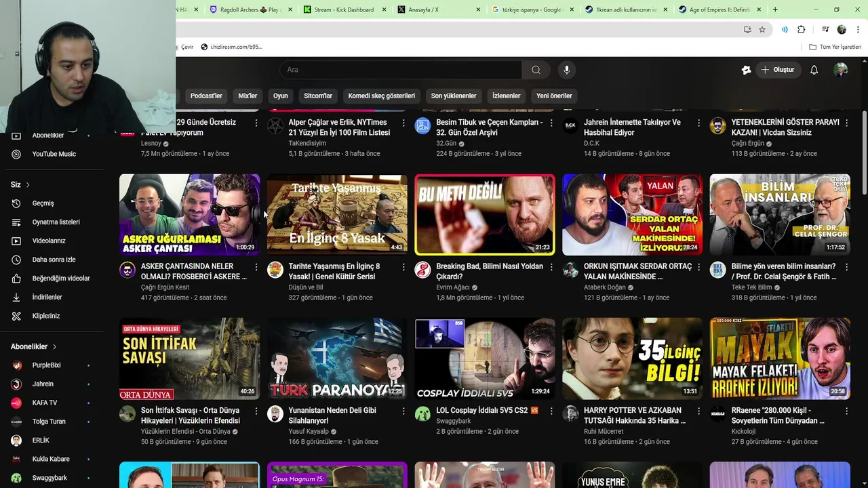Viewport: 868px width, 488px height.
Task: Switch to Age of Empires II tab
Action: [x=719, y=9]
